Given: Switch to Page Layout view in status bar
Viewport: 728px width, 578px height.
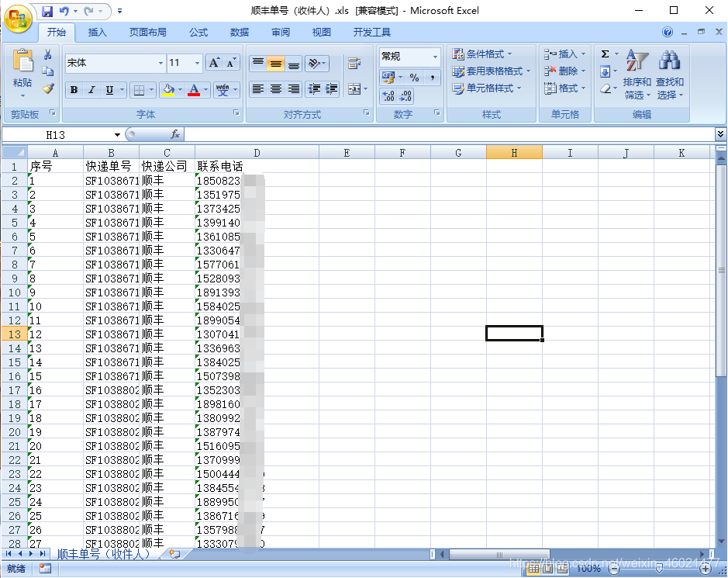Looking at the screenshot, I should point(548,568).
